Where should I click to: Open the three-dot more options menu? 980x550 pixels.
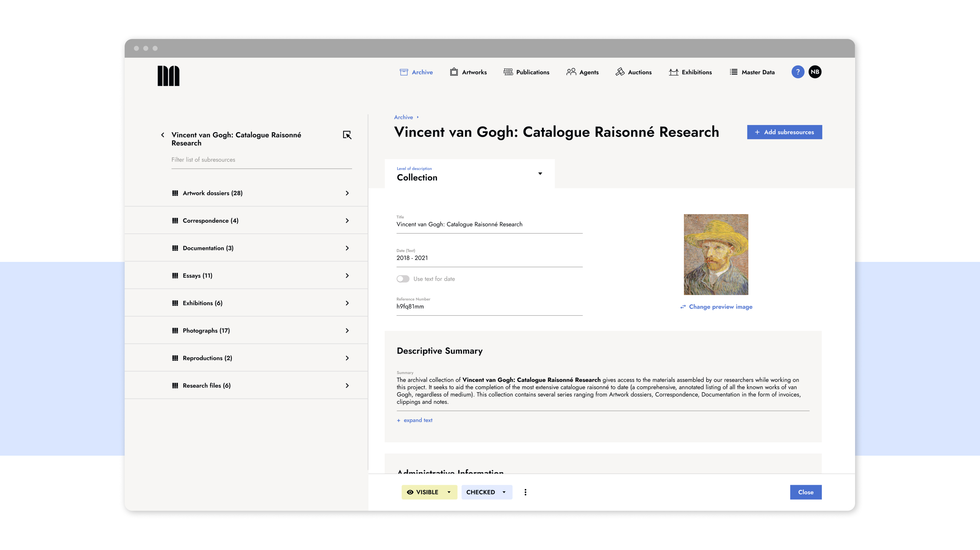pyautogui.click(x=525, y=492)
